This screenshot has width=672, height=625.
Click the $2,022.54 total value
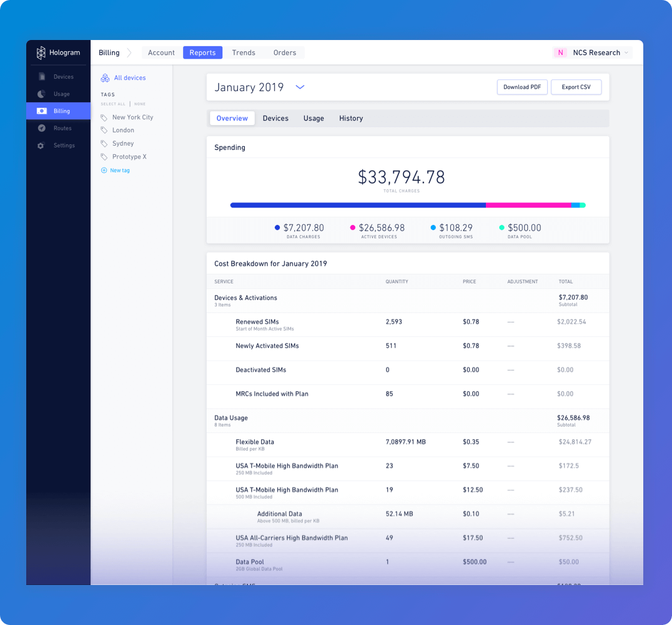tap(571, 322)
